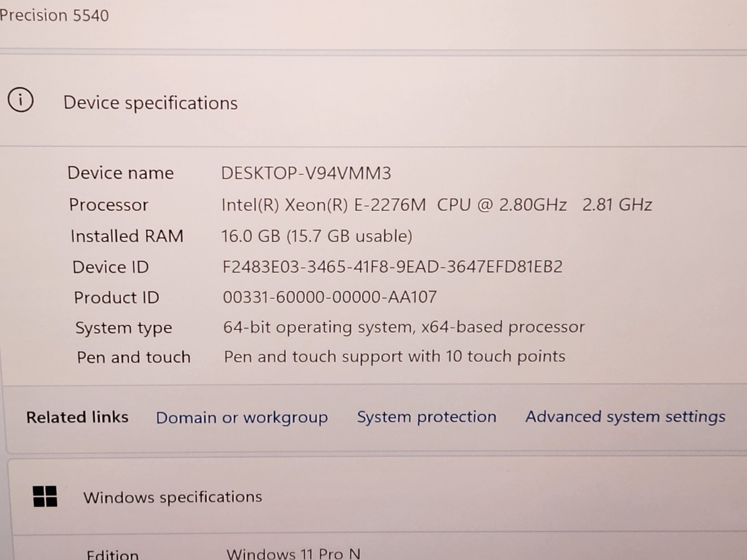Select the Intel(R) Xeon(R) E-2276M processor value
The image size is (747, 560).
coord(437,204)
